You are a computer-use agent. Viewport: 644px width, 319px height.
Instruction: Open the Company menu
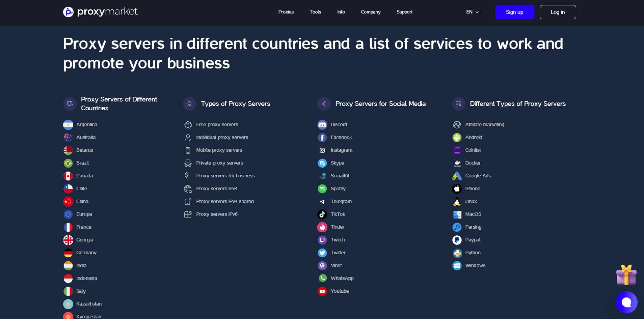371,12
